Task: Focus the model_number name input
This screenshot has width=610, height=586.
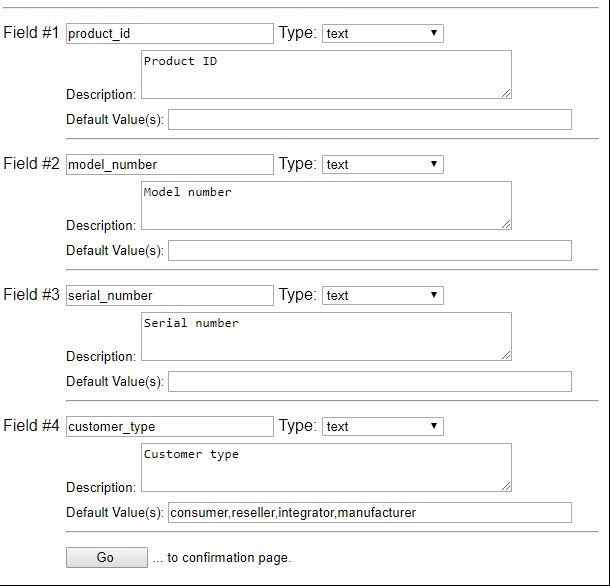Action: click(x=169, y=164)
